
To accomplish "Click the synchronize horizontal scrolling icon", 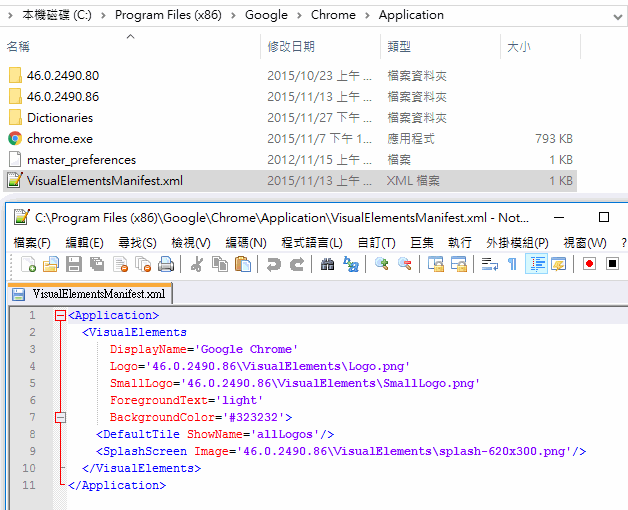I will pos(459,264).
